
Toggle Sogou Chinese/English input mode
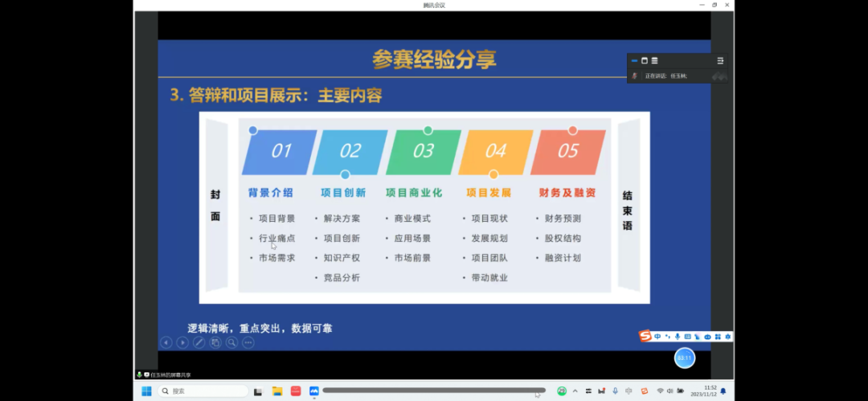(657, 336)
